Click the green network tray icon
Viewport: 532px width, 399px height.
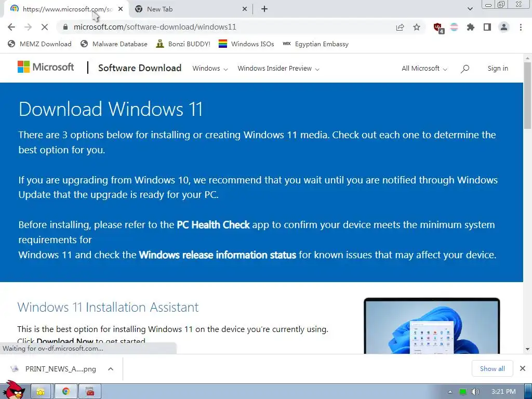pos(463,392)
